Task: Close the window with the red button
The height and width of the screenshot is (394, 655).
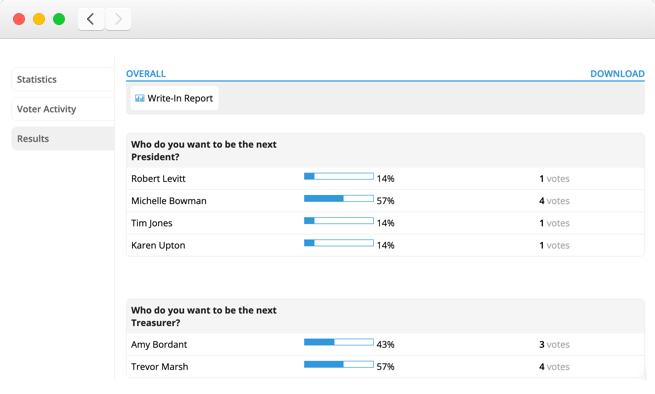Action: click(19, 19)
